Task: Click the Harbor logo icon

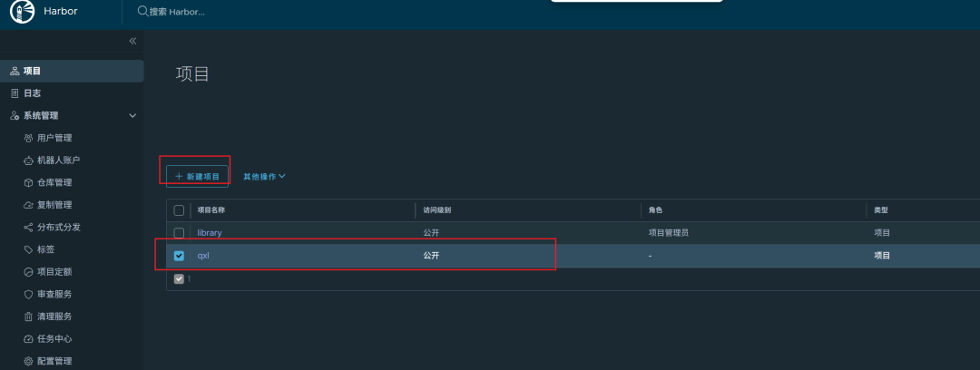Action: click(x=22, y=12)
